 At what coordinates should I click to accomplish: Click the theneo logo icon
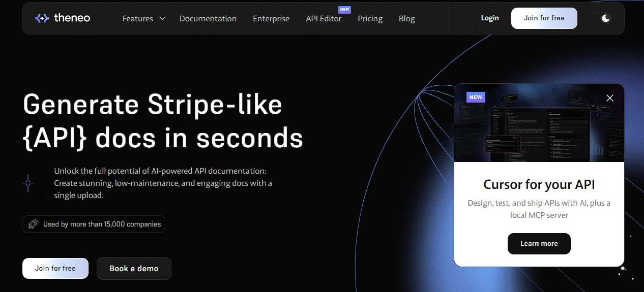(x=42, y=18)
